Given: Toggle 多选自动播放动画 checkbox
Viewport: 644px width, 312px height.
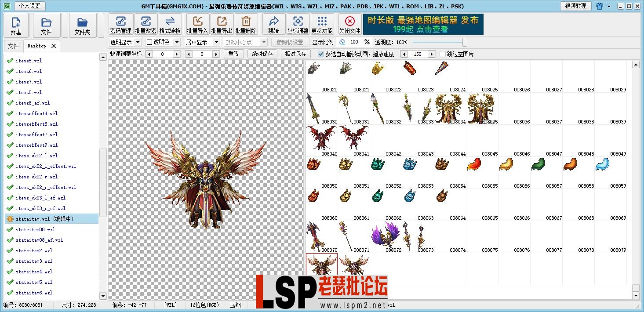Looking at the screenshot, I should pos(321,54).
